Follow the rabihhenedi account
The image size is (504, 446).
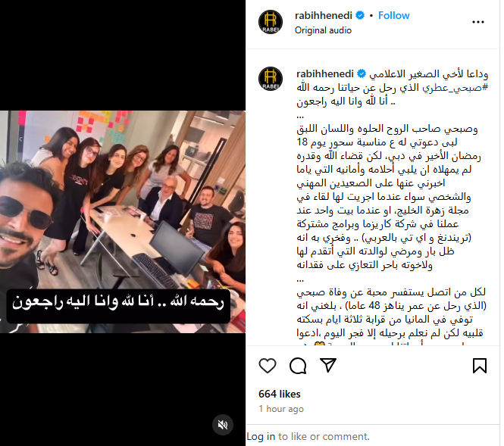(394, 15)
